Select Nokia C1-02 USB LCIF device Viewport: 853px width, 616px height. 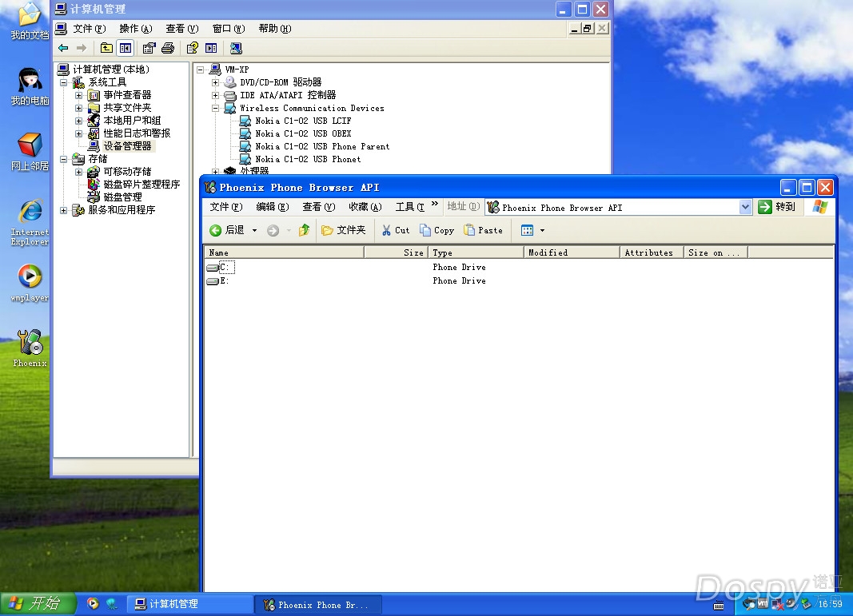click(x=303, y=121)
